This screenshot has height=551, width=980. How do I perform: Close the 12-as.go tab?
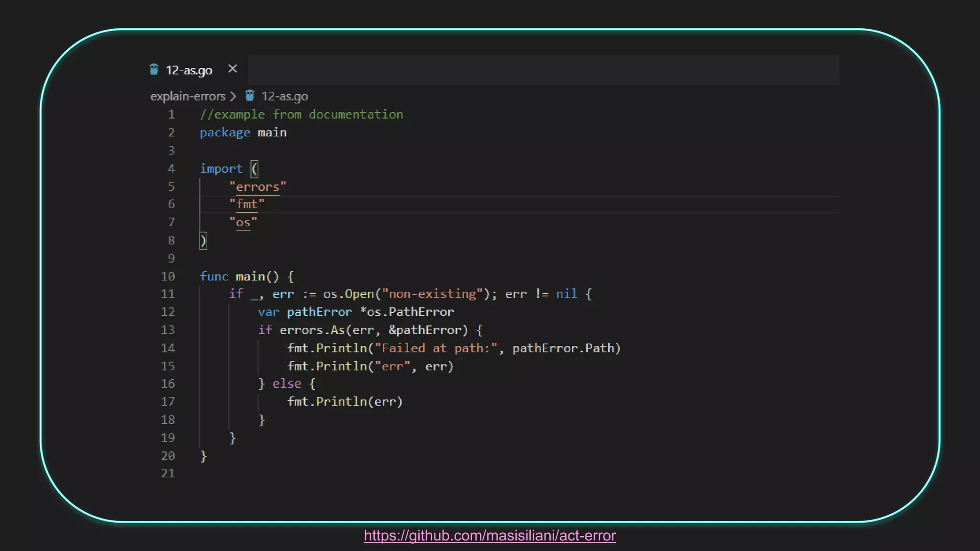[x=233, y=69]
